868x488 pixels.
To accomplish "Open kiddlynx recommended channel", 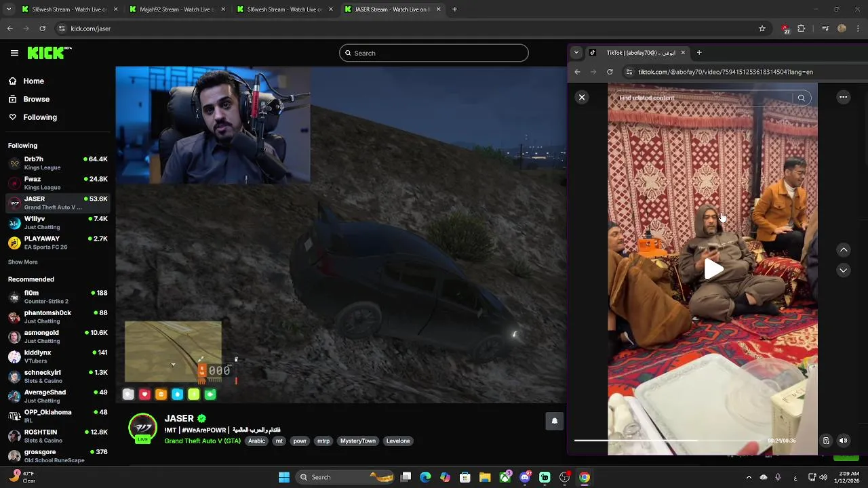I will point(58,357).
